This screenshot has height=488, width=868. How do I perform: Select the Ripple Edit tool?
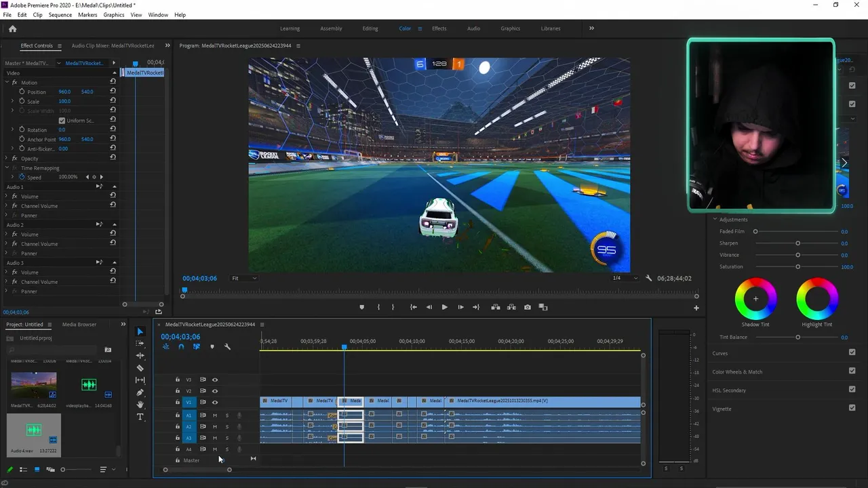pyautogui.click(x=140, y=355)
